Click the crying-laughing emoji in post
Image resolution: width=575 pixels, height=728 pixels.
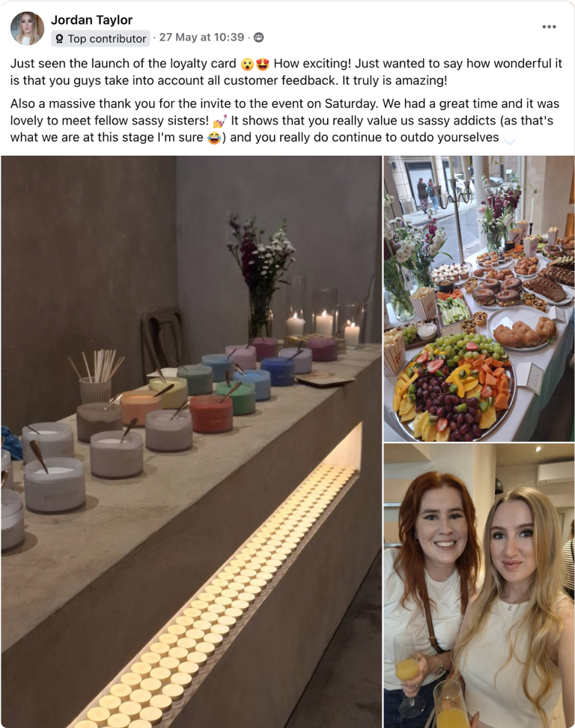coord(214,138)
